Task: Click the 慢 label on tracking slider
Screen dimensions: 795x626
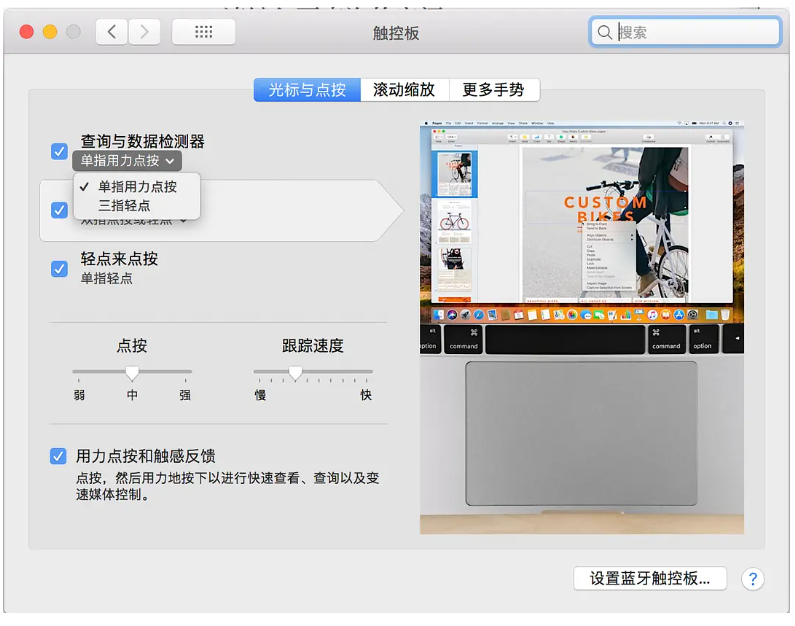Action: [x=260, y=395]
